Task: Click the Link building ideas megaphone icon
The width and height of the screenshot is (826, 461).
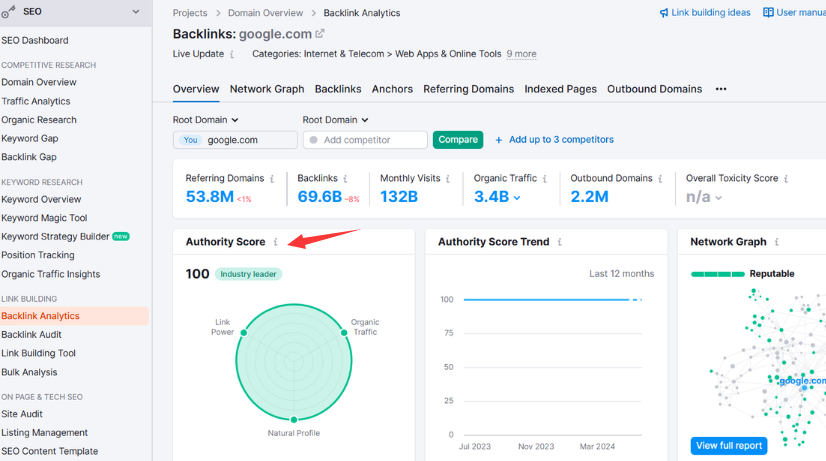Action: [664, 13]
